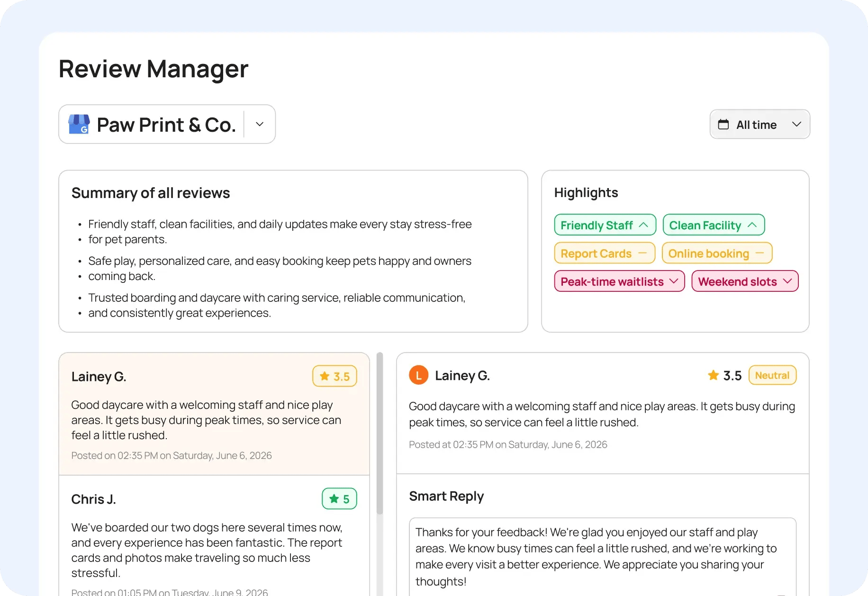Click the chevron-up icon on Friendly Staff

[x=643, y=225]
